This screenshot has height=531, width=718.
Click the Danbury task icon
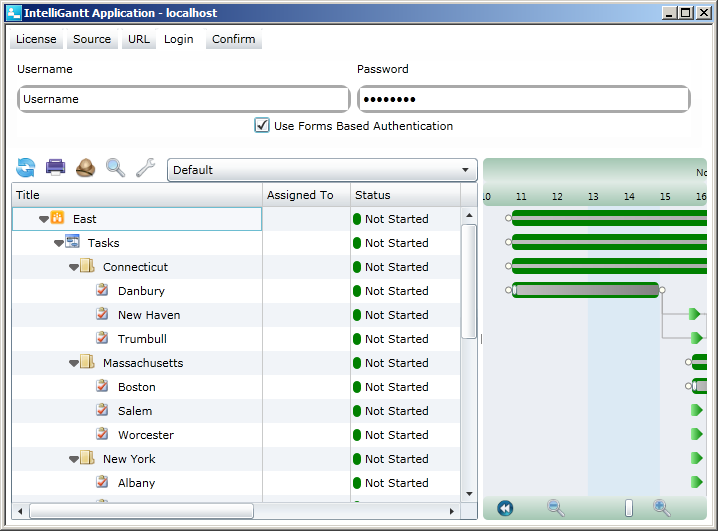pyautogui.click(x=102, y=290)
